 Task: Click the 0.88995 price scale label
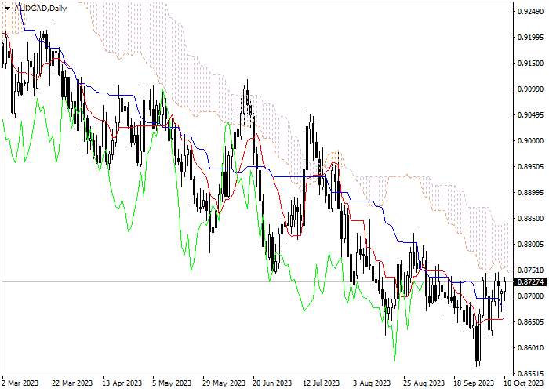[529, 193]
